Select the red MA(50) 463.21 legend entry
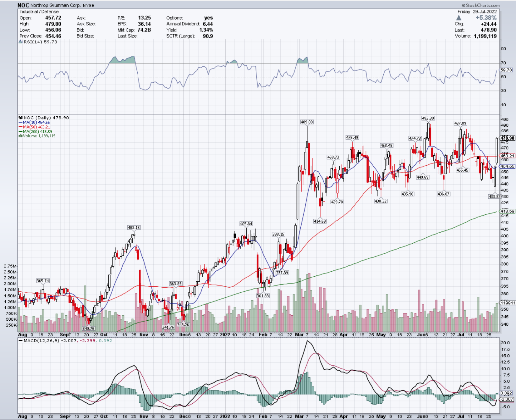This screenshot has height=420, width=516. (34, 127)
